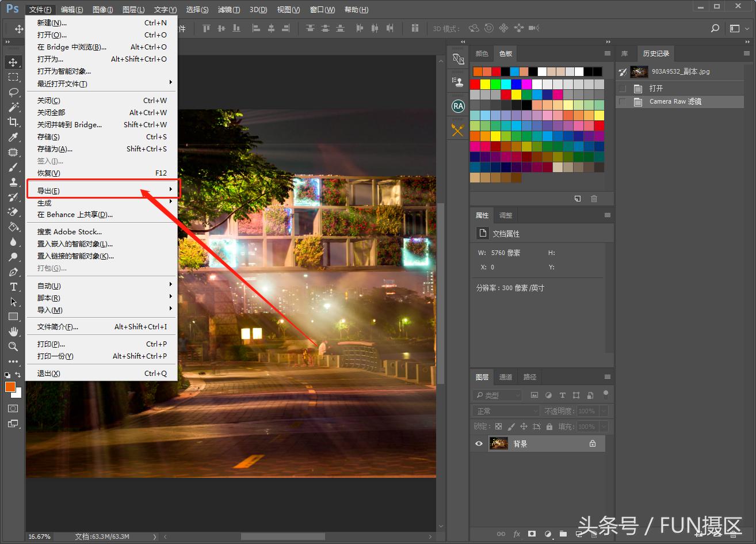Toggle the layer filter on/off switch
The image size is (756, 544).
tap(605, 394)
